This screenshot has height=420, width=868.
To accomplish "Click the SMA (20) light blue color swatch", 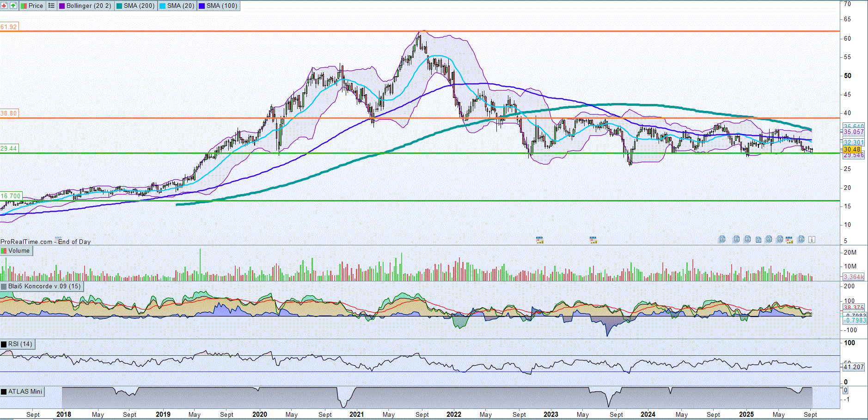I will pyautogui.click(x=162, y=6).
